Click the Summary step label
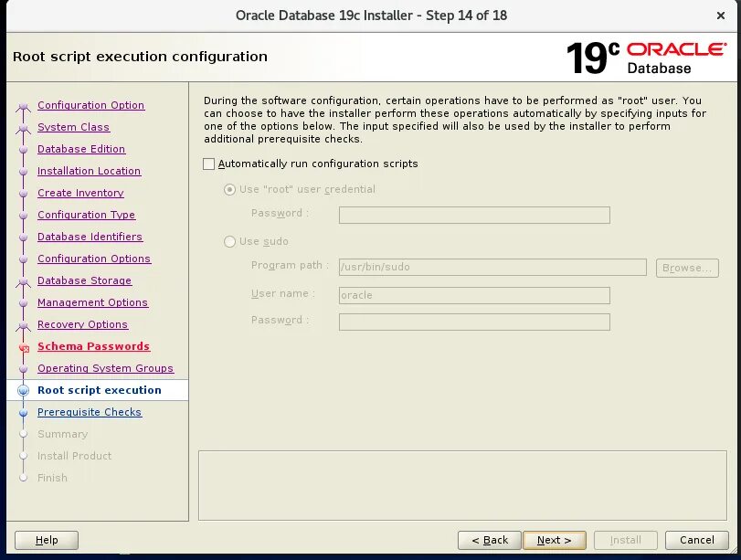 point(62,434)
